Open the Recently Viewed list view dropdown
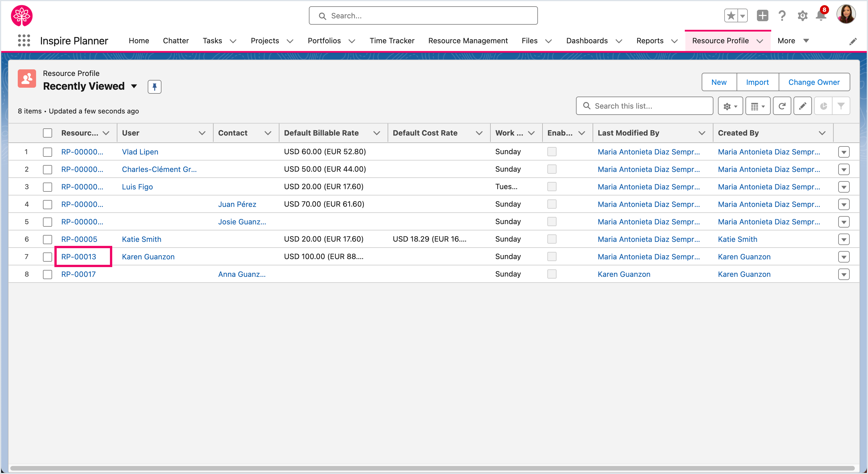The image size is (868, 474). point(134,86)
